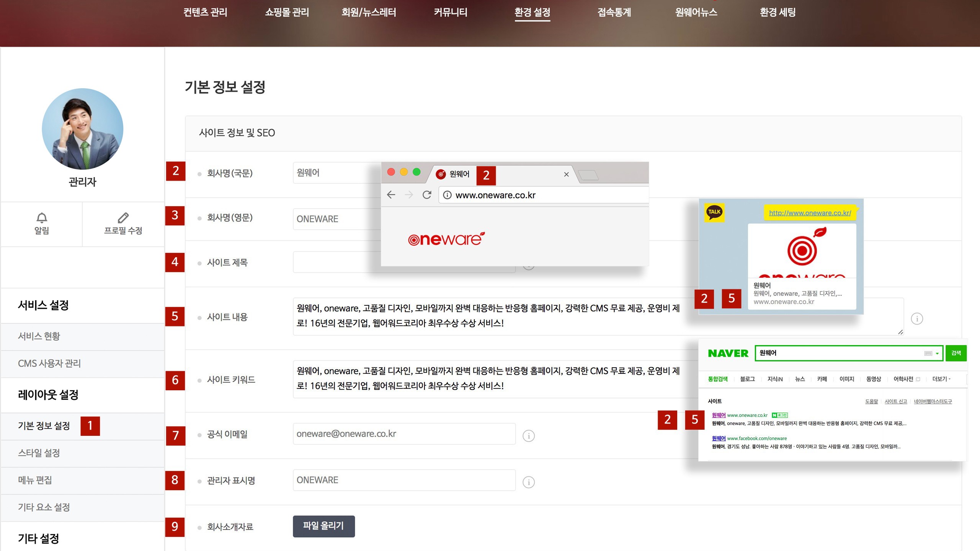Viewport: 980px width, 551px height.
Task: Click the KakaoTalk oneware link preview card
Action: tap(802, 266)
